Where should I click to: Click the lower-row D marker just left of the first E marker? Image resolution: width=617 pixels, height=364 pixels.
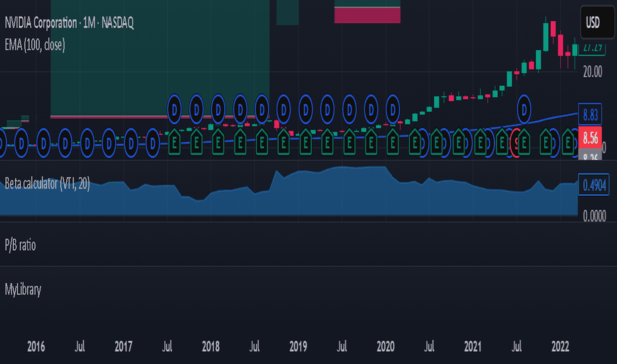coord(153,143)
